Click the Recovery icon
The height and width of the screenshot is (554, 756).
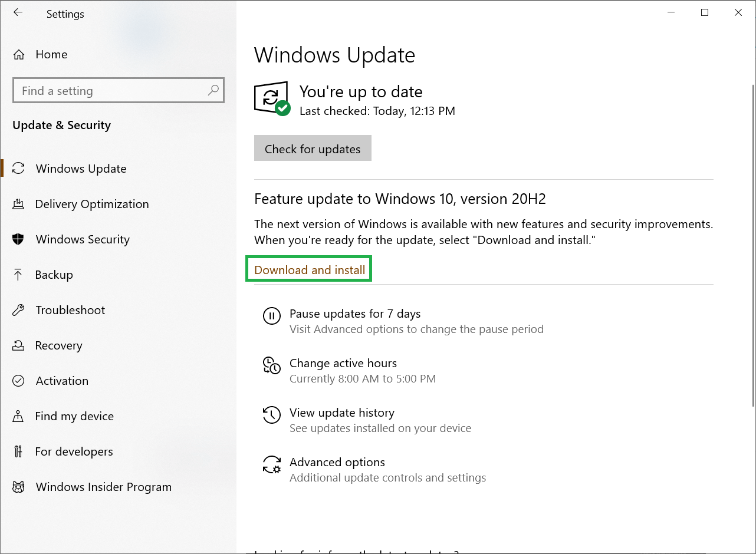click(x=18, y=345)
